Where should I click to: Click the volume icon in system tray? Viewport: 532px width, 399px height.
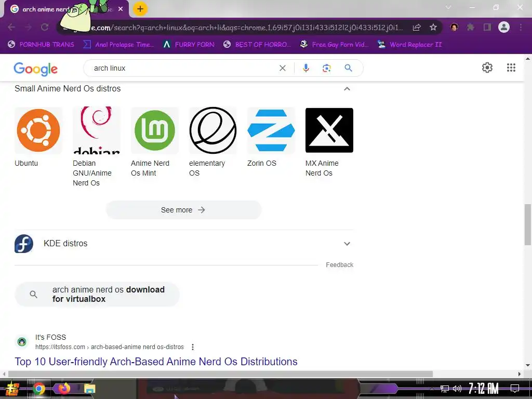(457, 389)
